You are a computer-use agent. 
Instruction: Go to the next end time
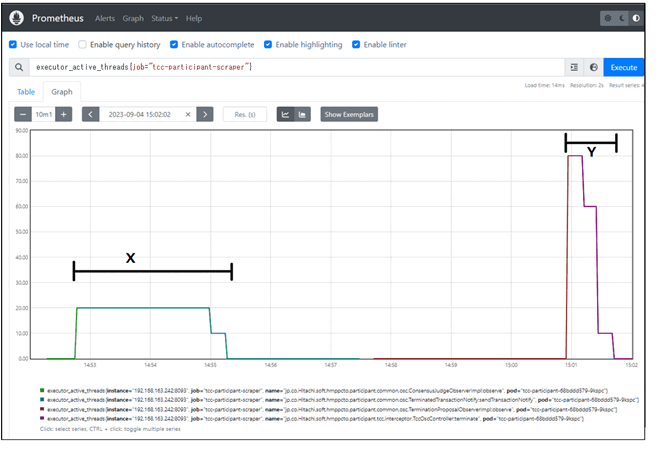pyautogui.click(x=204, y=115)
